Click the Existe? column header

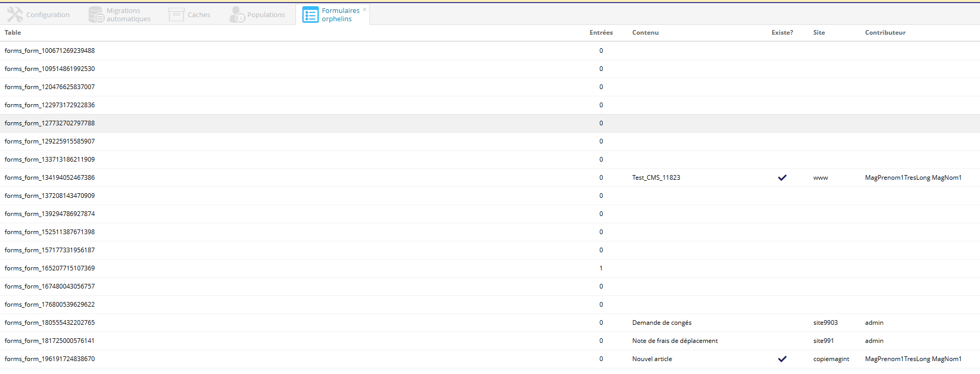click(x=782, y=33)
